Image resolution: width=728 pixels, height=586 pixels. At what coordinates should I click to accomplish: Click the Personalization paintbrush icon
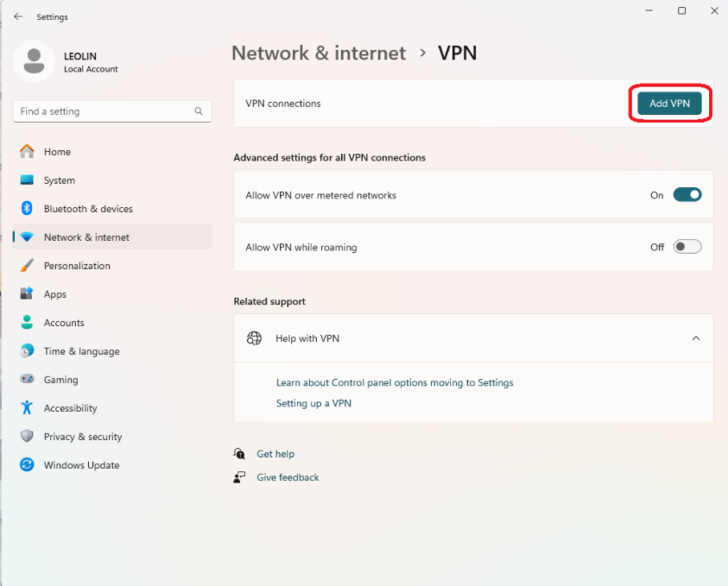[x=27, y=266]
